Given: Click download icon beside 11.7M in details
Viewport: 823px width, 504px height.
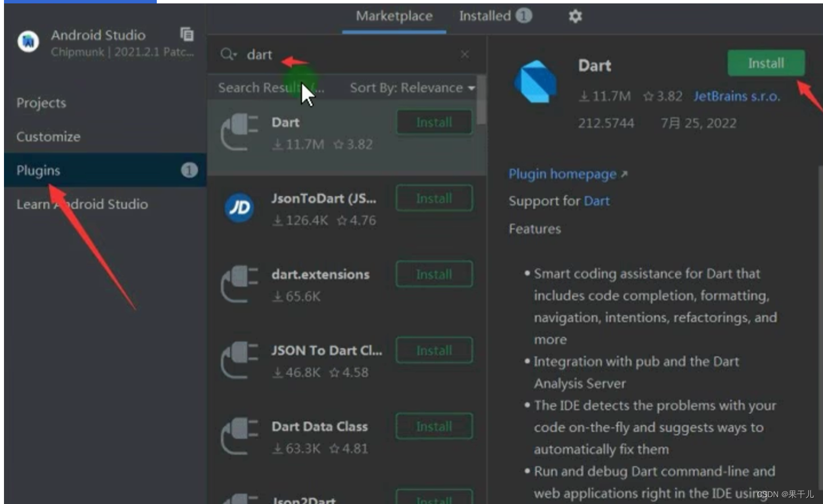Looking at the screenshot, I should (584, 96).
